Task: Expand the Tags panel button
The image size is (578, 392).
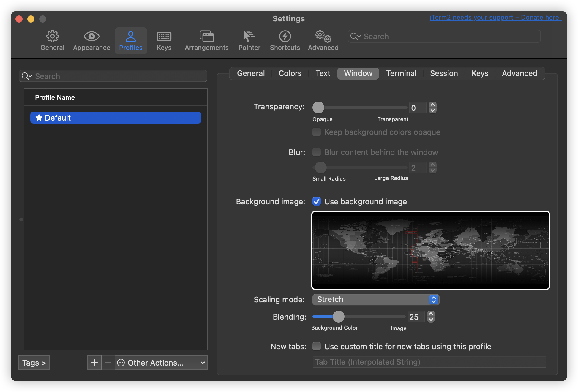Action: coord(34,363)
